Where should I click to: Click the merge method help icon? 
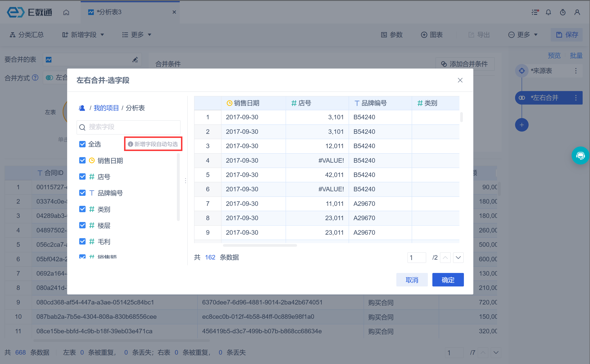(x=35, y=78)
